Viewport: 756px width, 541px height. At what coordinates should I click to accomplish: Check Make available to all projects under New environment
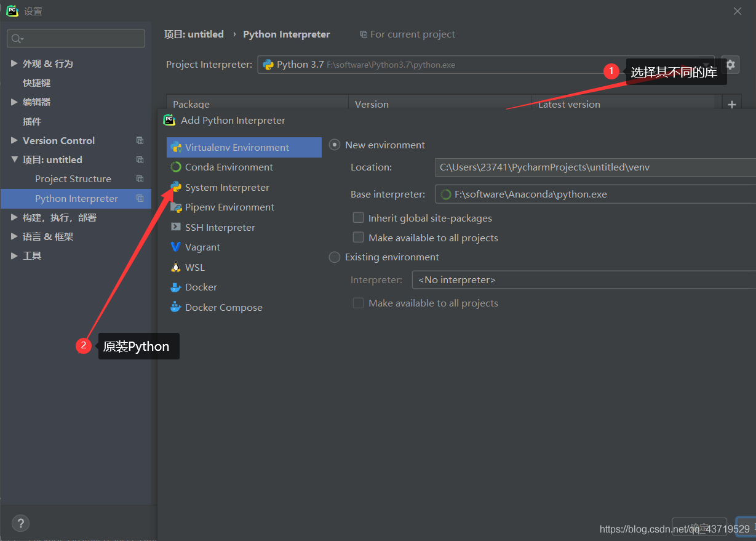point(358,238)
